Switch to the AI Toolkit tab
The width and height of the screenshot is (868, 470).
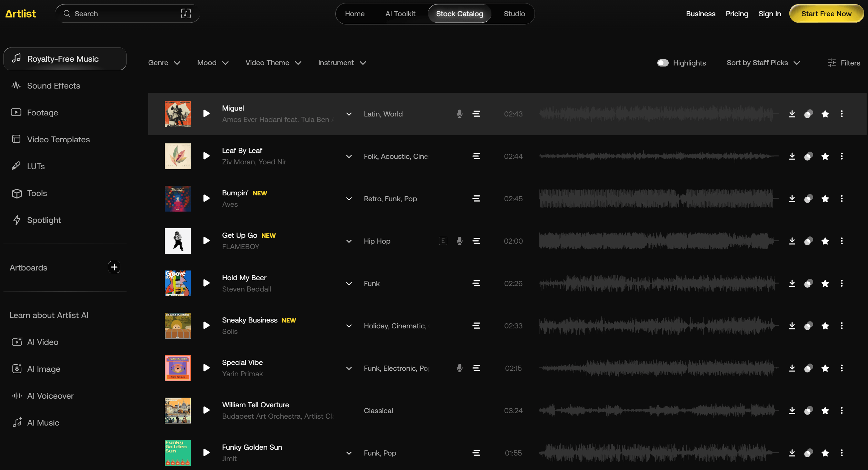[x=400, y=14]
